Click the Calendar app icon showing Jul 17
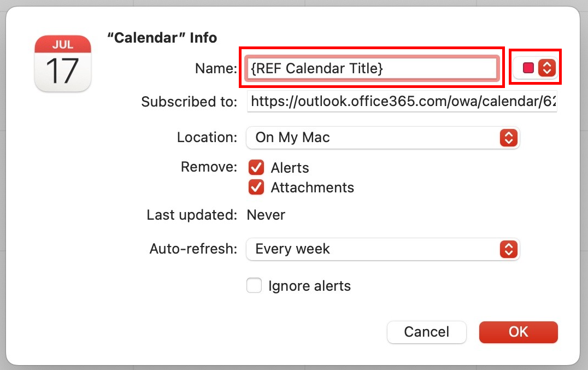Image resolution: width=588 pixels, height=370 pixels. [62, 63]
